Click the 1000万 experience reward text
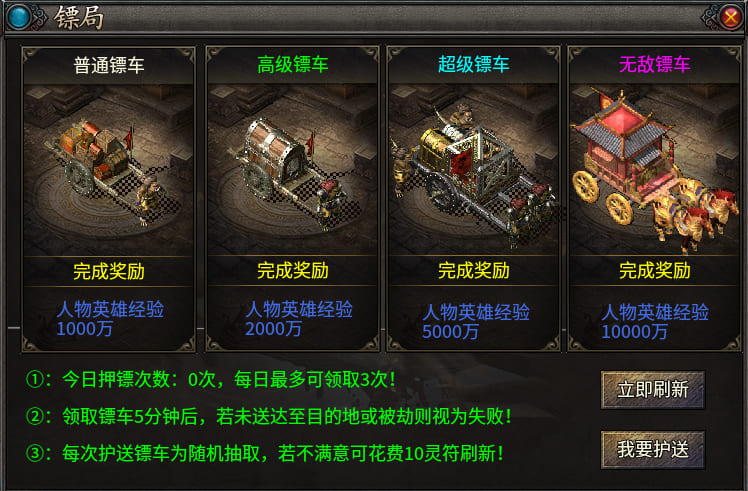Image resolution: width=748 pixels, height=491 pixels. tap(84, 329)
